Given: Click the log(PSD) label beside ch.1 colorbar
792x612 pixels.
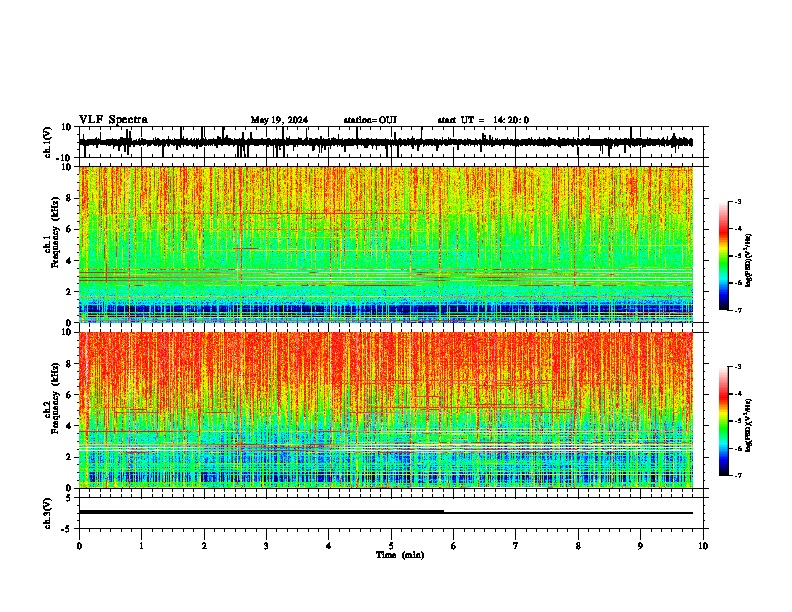Looking at the screenshot, I should [749, 261].
